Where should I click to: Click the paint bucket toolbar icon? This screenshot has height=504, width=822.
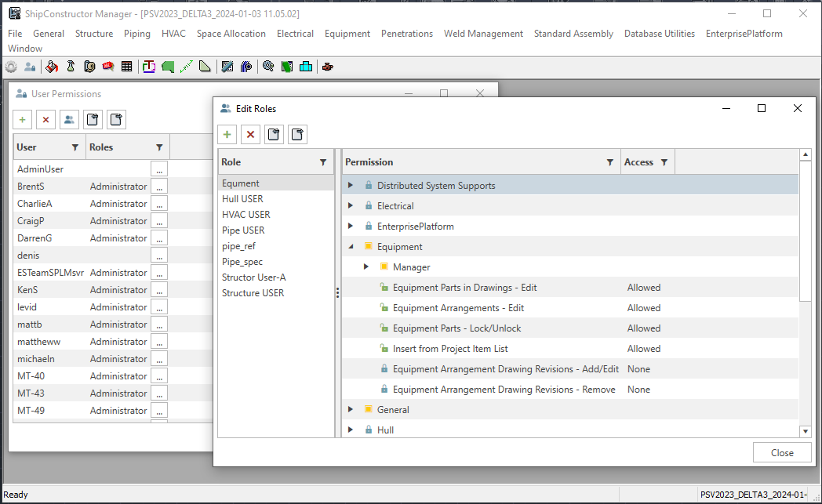pyautogui.click(x=52, y=67)
